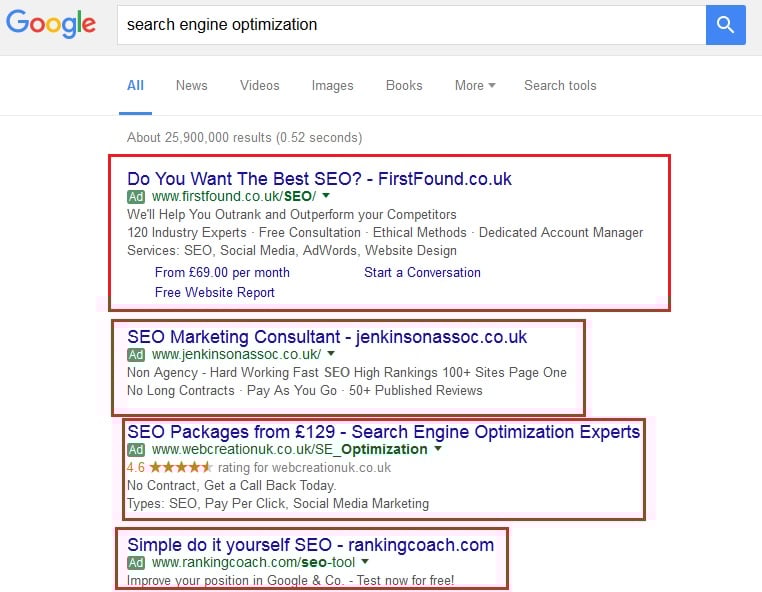The width and height of the screenshot is (762, 592).
Task: Open the rankingcoach.com URL dropdown arrow
Action: 366,563
